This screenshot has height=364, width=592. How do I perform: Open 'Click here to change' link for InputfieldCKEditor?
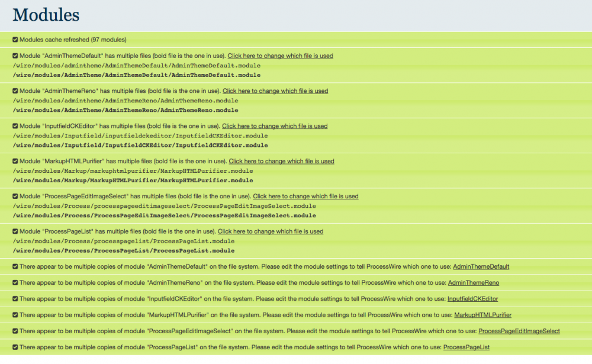pos(275,126)
